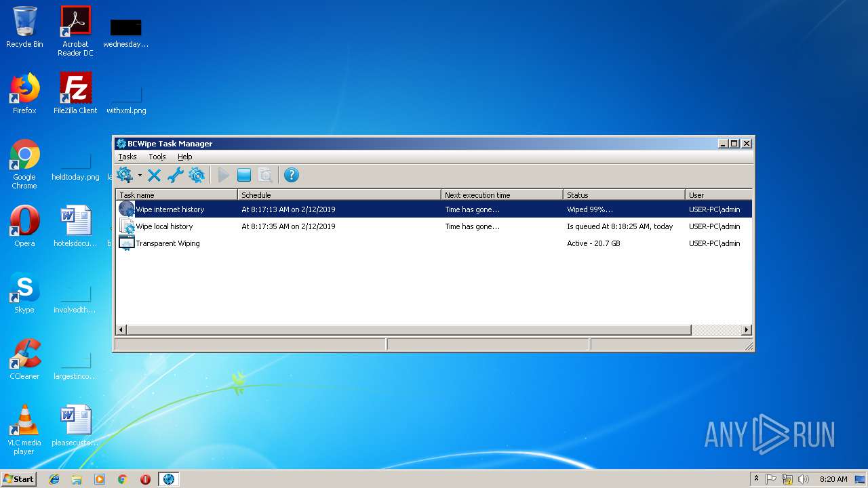The height and width of the screenshot is (488, 868).
Task: Click the blue gear settings toolbar icon
Action: [197, 176]
